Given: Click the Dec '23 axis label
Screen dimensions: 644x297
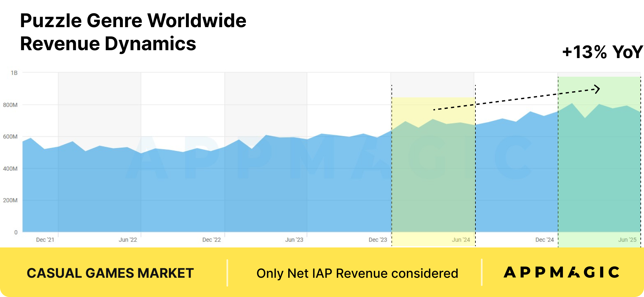Looking at the screenshot, I should (378, 240).
